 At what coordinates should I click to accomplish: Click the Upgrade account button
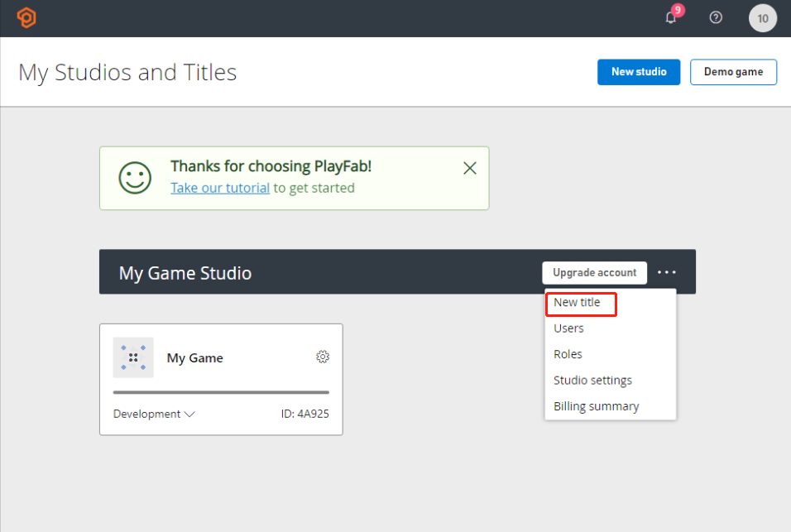594,273
